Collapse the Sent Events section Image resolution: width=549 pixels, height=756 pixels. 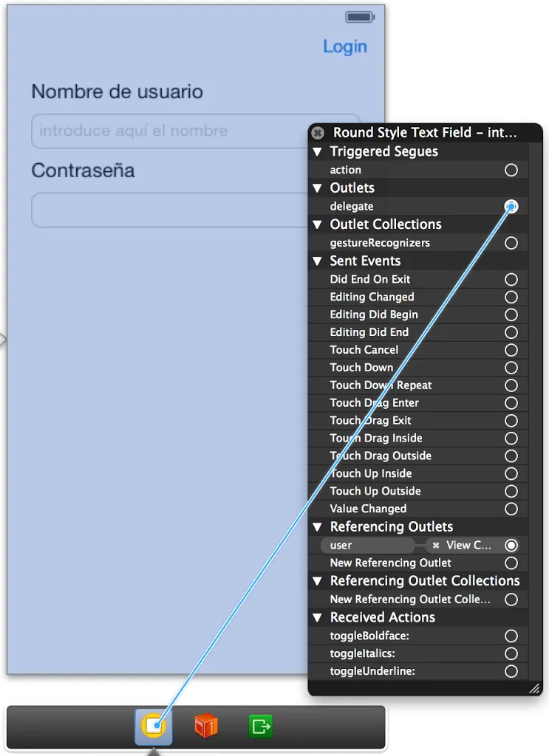pos(318,261)
